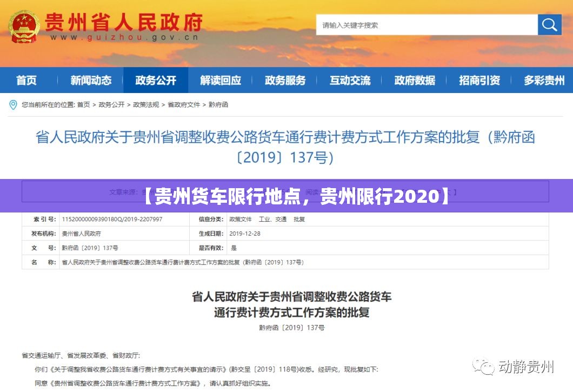Image resolution: width=573 pixels, height=392 pixels.
Task: Follow the 政务公开 breadcrumb link
Action: pos(111,104)
